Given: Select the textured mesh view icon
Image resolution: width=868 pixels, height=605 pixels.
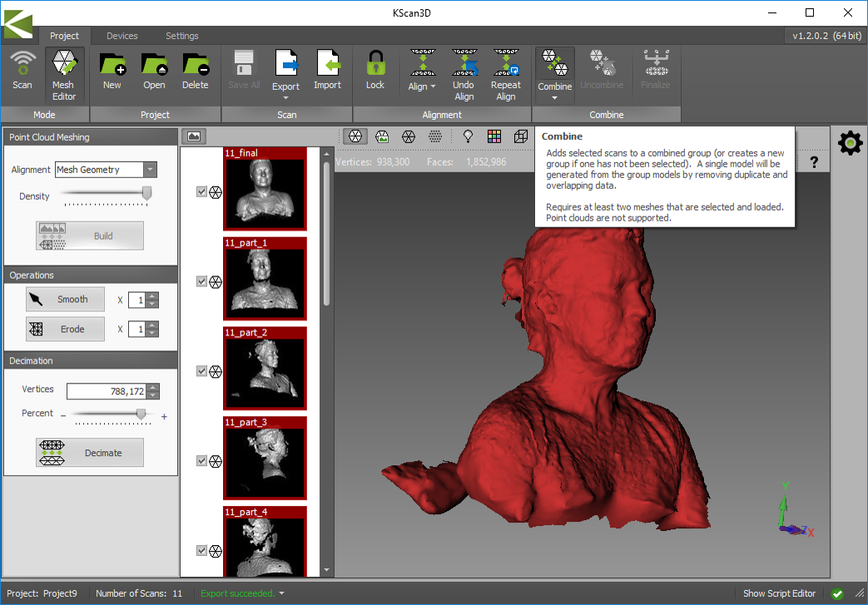Looking at the screenshot, I should tap(382, 136).
